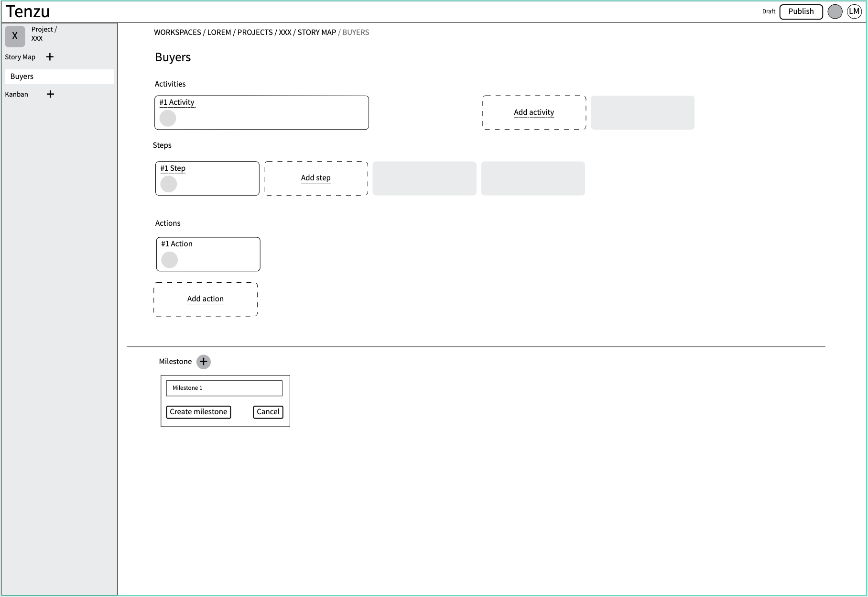This screenshot has height=597, width=868.
Task: Open the #1 Step card title
Action: tap(173, 168)
